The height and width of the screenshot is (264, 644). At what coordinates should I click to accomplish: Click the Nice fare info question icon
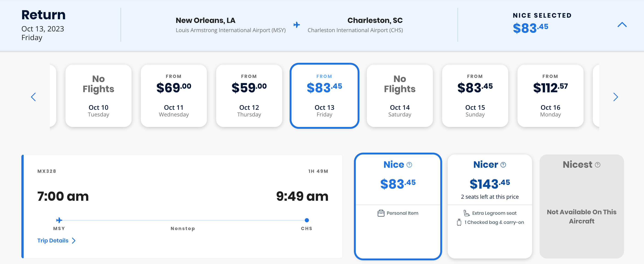(409, 165)
